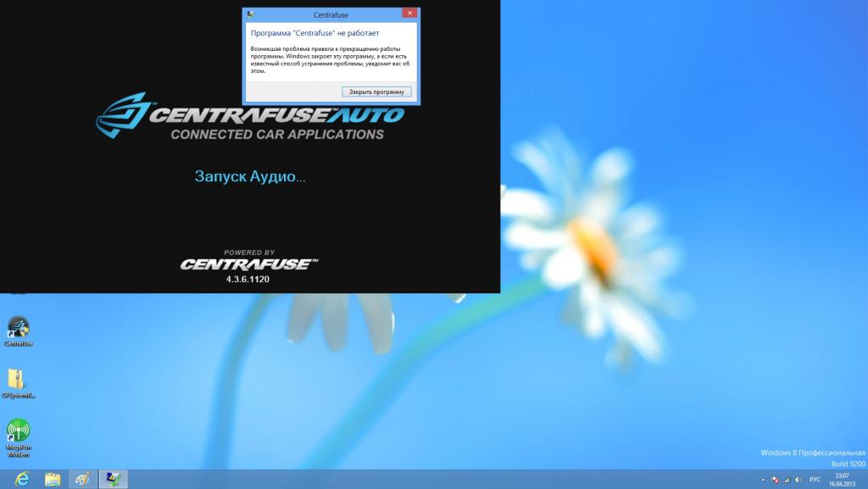
Task: Click the dialog's title bar app icon
Action: pyautogui.click(x=249, y=14)
